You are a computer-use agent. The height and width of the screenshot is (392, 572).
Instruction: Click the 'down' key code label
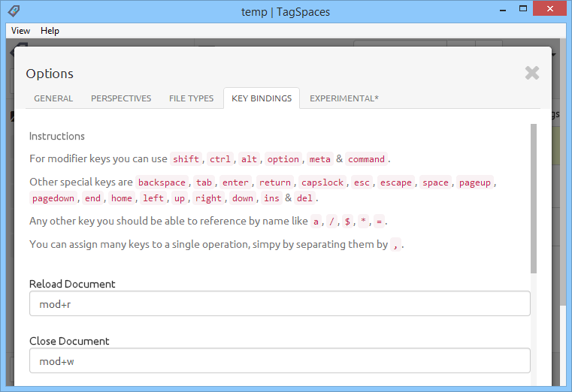click(243, 198)
